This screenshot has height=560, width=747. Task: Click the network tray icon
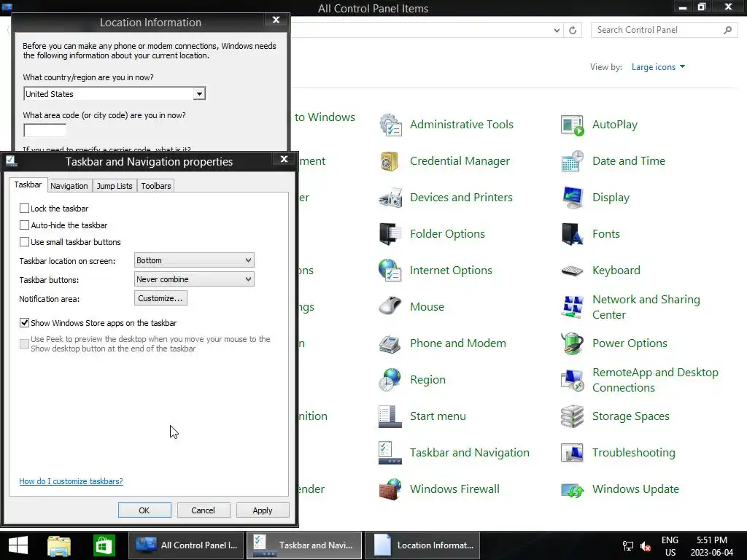[628, 547]
